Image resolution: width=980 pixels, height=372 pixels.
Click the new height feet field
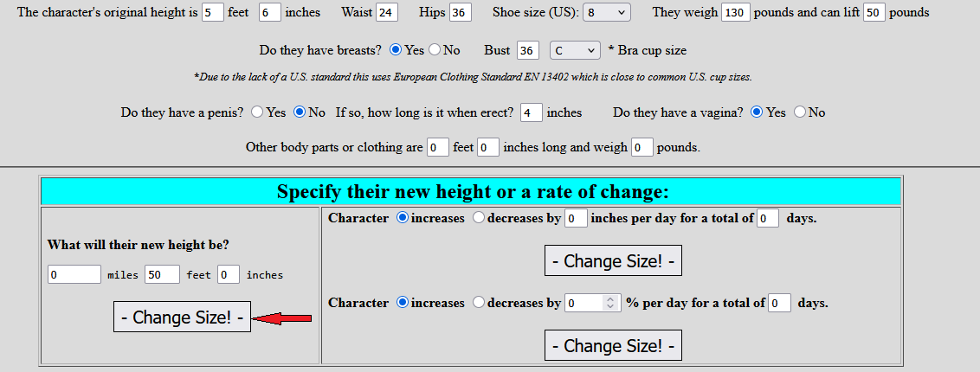163,274
